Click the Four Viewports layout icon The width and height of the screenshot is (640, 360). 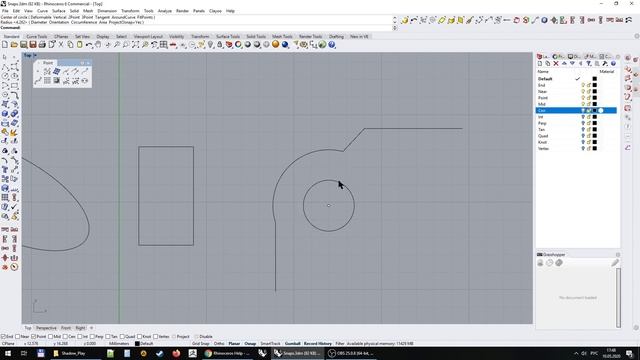[164, 44]
